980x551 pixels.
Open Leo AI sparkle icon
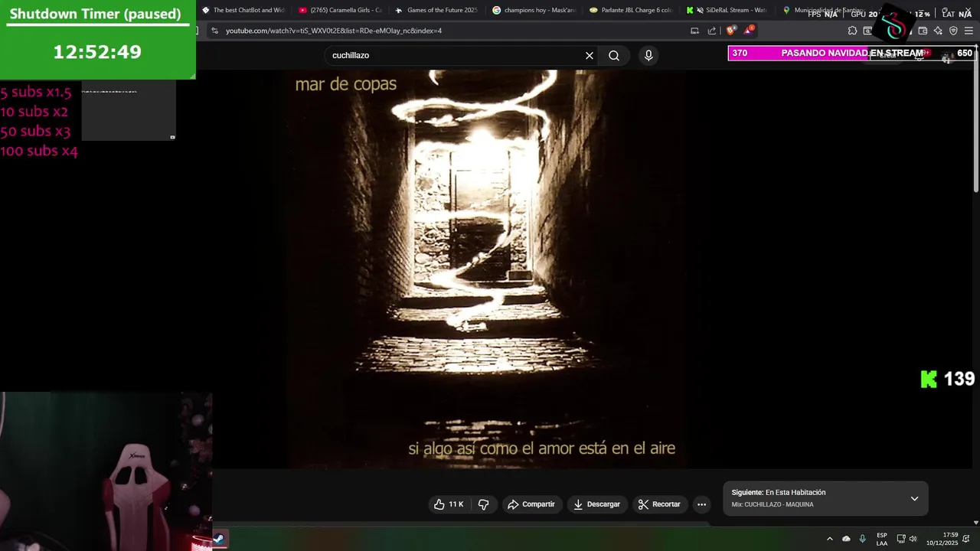pyautogui.click(x=938, y=31)
